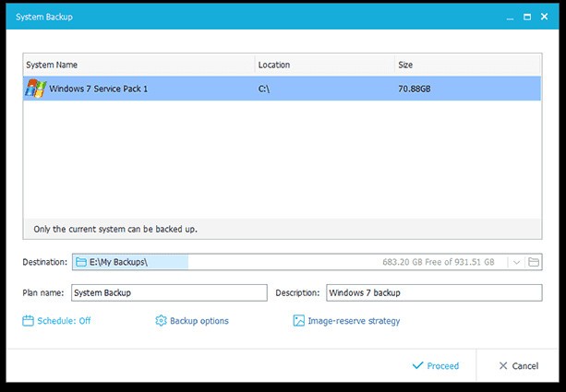The image size is (566, 392).
Task: Close the System Backup window
Action: pyautogui.click(x=545, y=17)
